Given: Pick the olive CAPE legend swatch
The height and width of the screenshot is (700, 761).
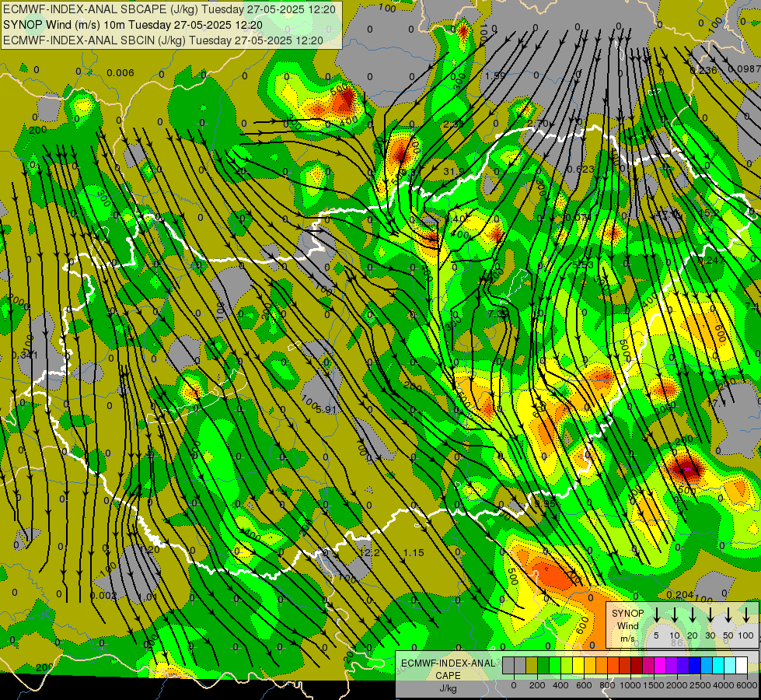Looking at the screenshot, I should tap(532, 666).
